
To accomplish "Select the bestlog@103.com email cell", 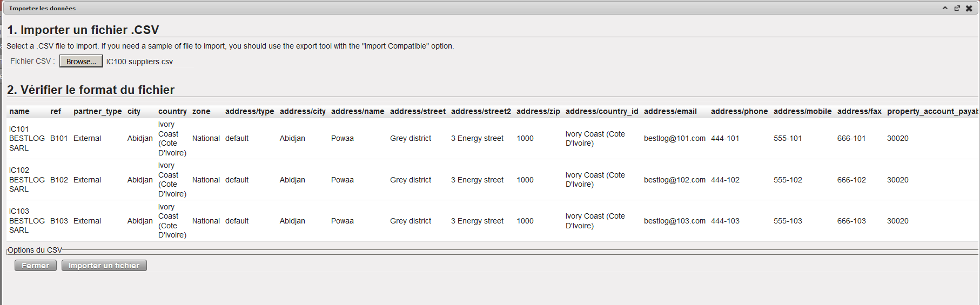I will click(674, 221).
